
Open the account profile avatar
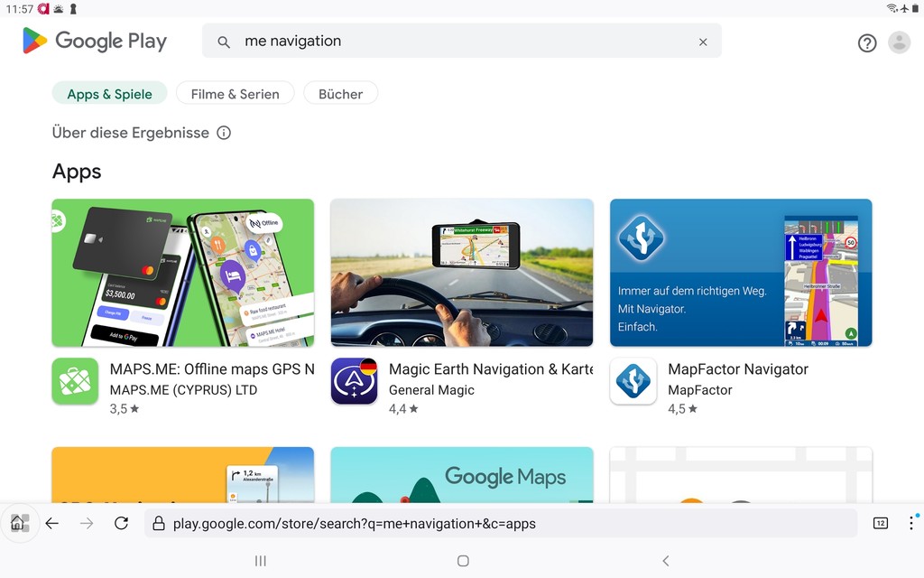900,42
